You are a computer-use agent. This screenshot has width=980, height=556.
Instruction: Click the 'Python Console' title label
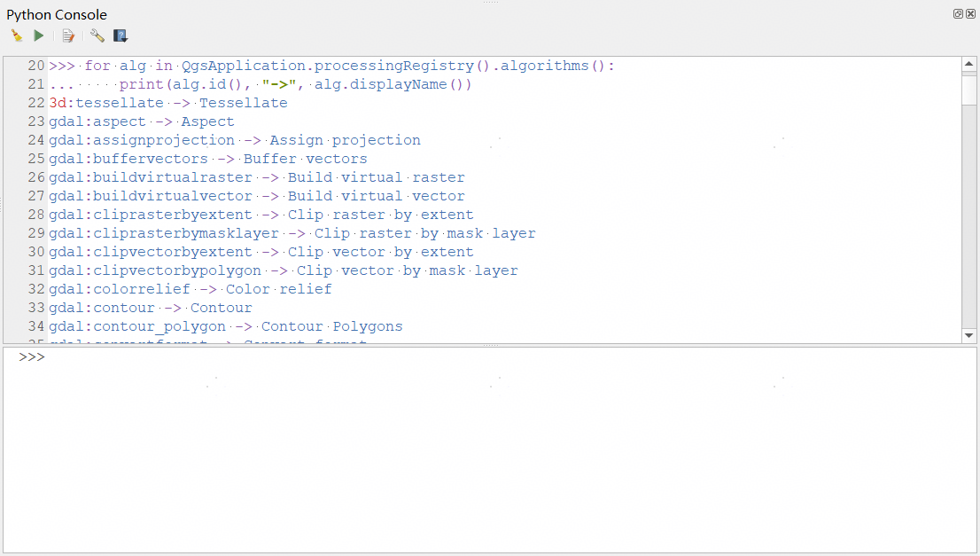pos(57,13)
